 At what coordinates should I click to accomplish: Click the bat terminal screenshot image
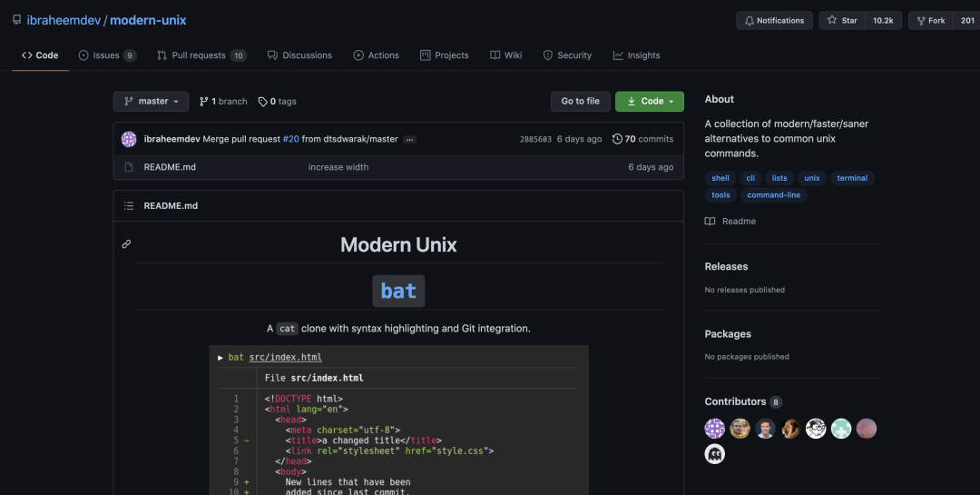click(398, 420)
